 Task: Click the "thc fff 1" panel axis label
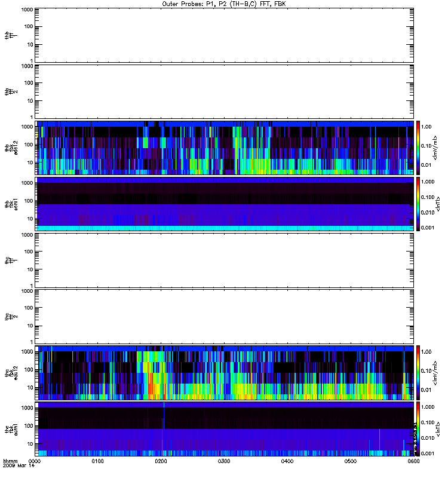click(11, 261)
